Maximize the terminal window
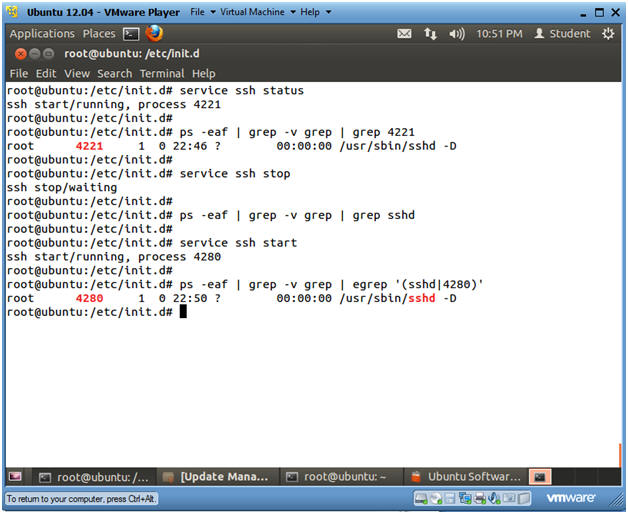The width and height of the screenshot is (628, 514). 48,54
